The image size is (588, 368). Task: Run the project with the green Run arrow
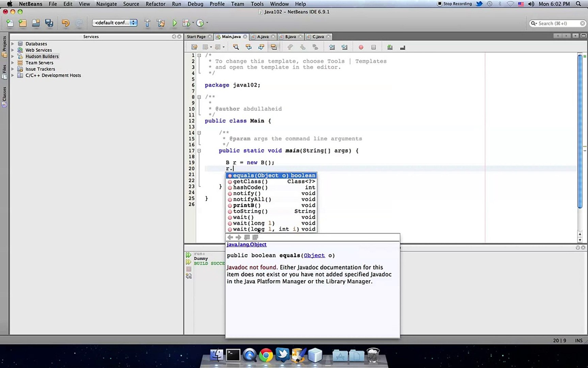[x=175, y=23]
